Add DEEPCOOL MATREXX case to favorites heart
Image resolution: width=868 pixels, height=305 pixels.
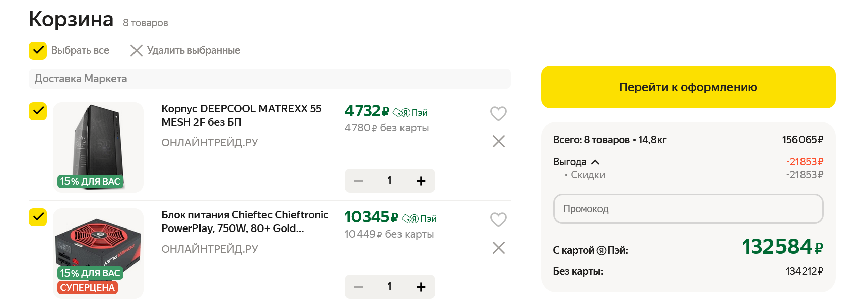click(498, 113)
